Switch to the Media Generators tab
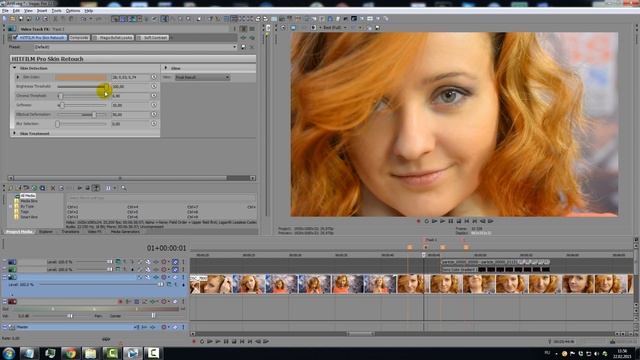Viewport: 640px width, 360px height. pyautogui.click(x=125, y=231)
